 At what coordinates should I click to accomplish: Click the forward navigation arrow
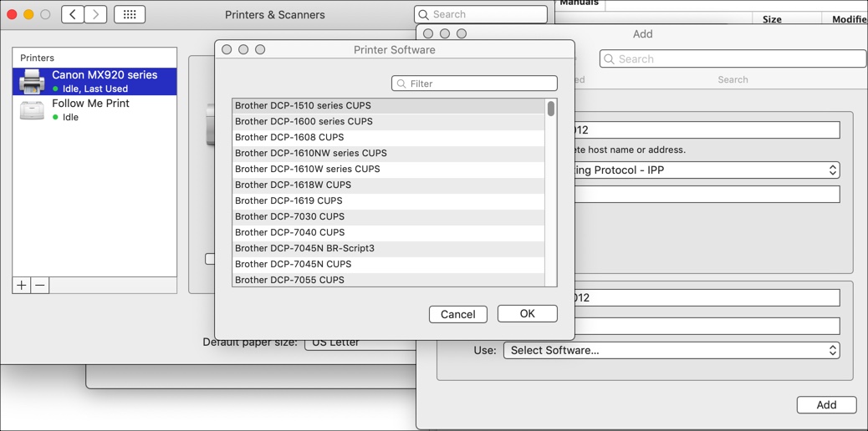point(95,14)
